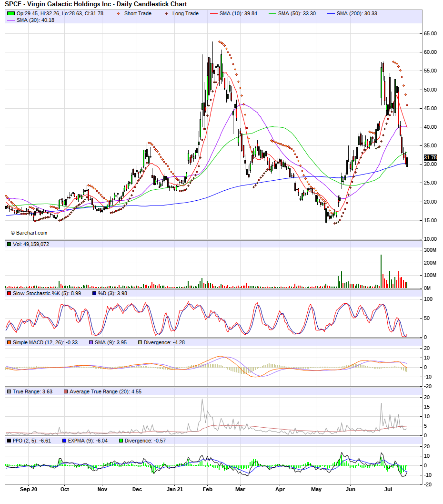Click the purple MACD SMA (9) swatch
Image resolution: width=443 pixels, height=504 pixels.
click(x=91, y=343)
